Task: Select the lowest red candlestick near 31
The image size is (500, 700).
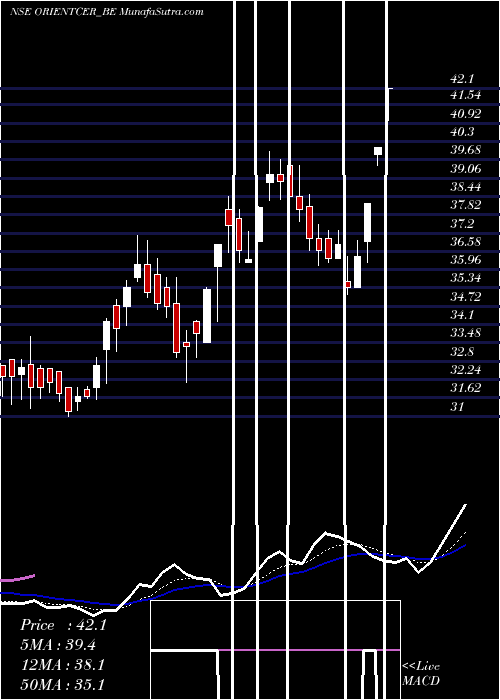Action: pyautogui.click(x=68, y=399)
